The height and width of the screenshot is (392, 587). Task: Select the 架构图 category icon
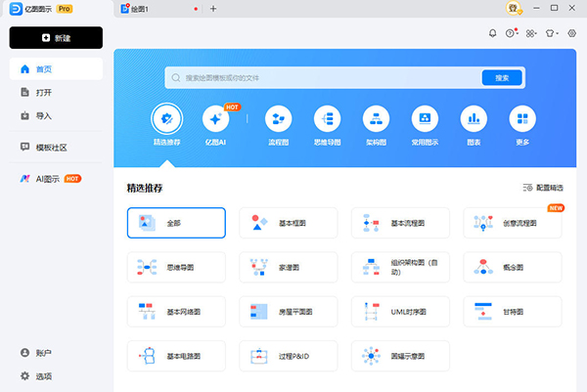376,119
